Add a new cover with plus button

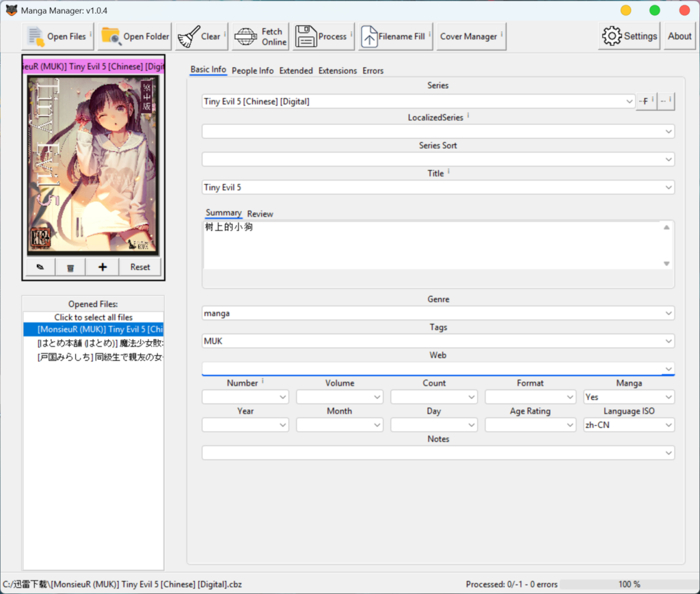(103, 267)
